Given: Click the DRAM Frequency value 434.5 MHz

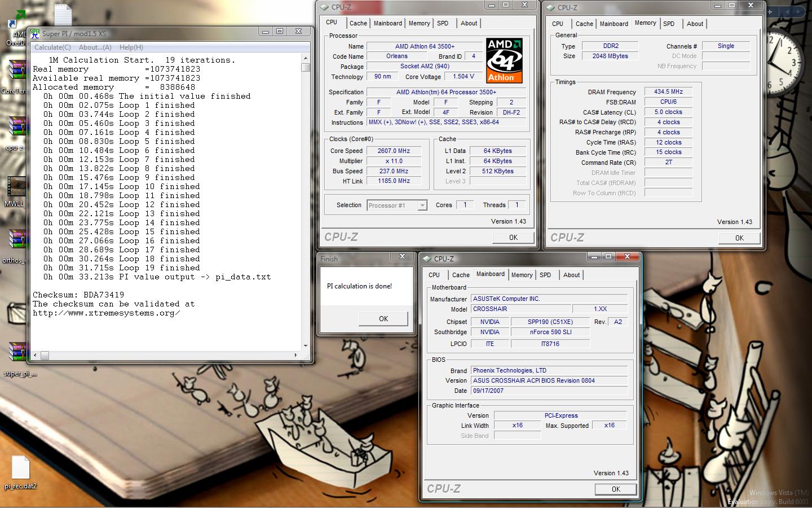Looking at the screenshot, I should click(x=668, y=91).
